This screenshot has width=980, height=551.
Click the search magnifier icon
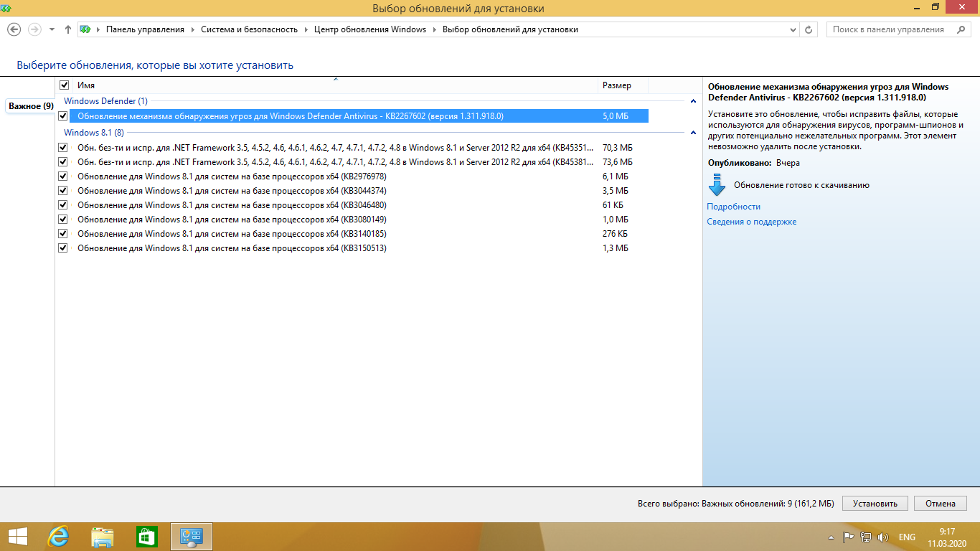pos(961,29)
